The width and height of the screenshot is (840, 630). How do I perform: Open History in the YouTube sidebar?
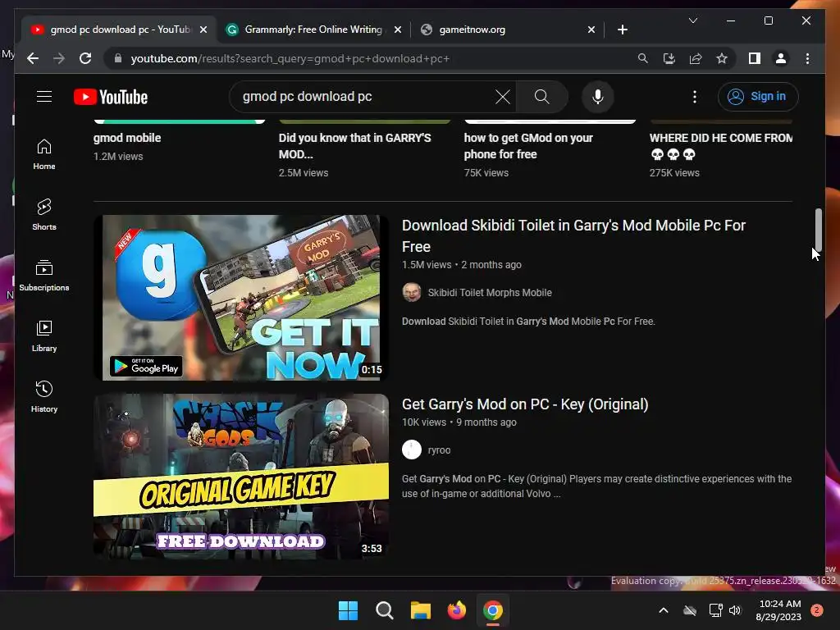point(44,397)
